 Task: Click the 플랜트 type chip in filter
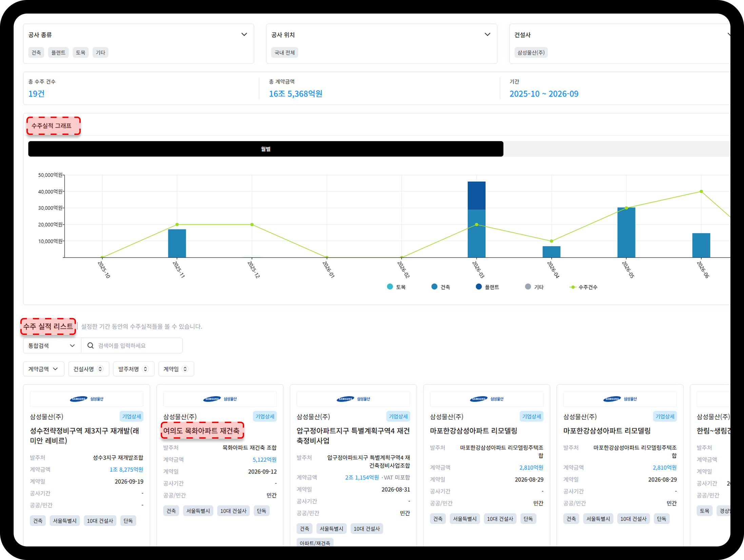(x=58, y=53)
